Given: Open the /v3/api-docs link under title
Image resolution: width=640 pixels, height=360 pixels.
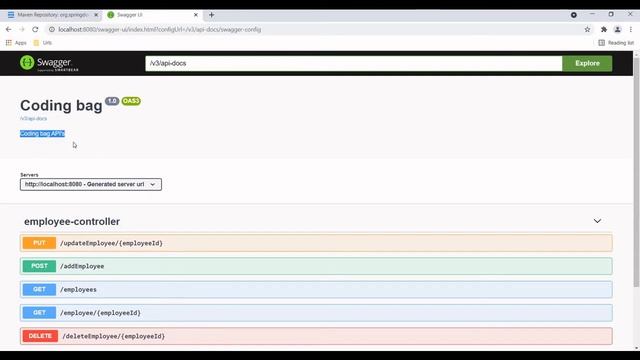Looking at the screenshot, I should point(33,118).
